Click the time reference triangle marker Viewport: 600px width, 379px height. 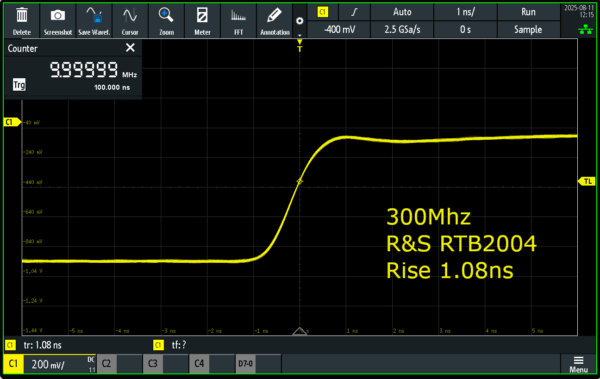(300, 331)
